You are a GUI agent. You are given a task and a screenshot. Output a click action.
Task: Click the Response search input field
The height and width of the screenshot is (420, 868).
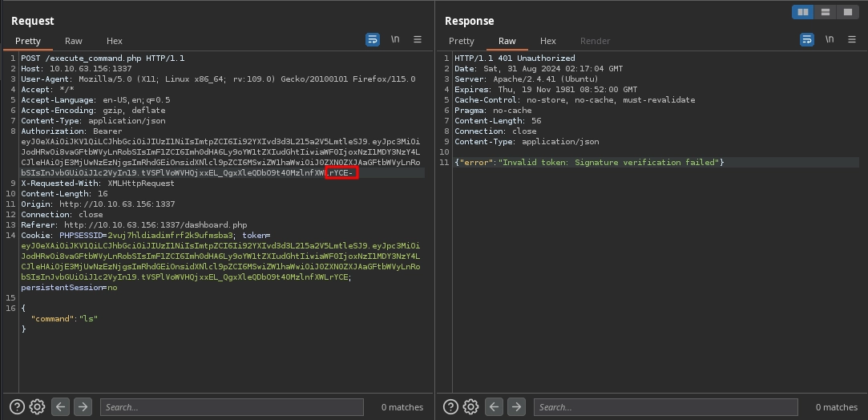click(665, 407)
